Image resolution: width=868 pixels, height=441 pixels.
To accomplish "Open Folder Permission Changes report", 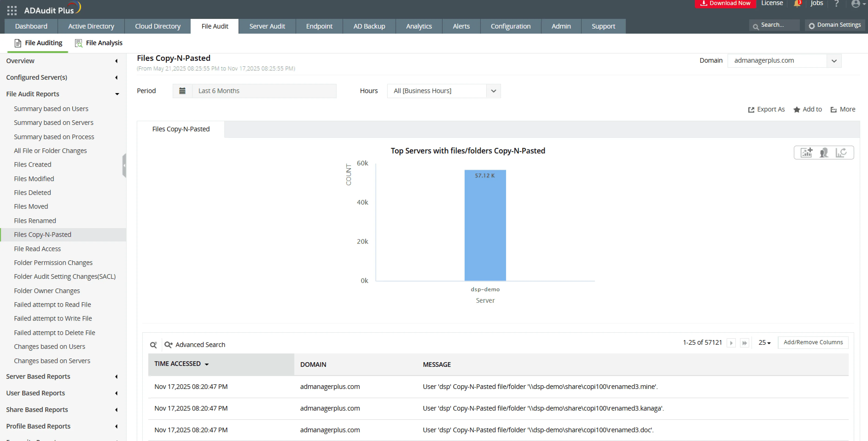I will tap(53, 263).
